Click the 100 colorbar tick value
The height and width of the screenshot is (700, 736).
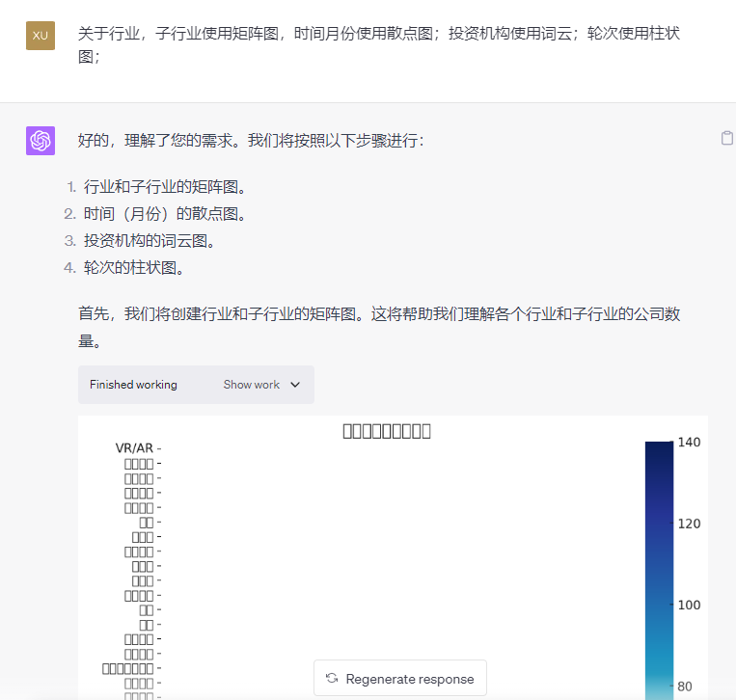(689, 605)
